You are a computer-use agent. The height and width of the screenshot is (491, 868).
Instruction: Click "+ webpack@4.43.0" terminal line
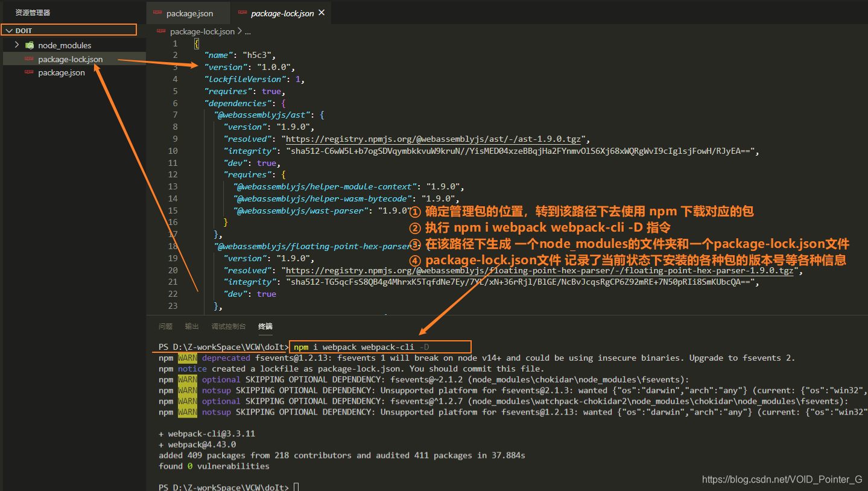pos(197,445)
